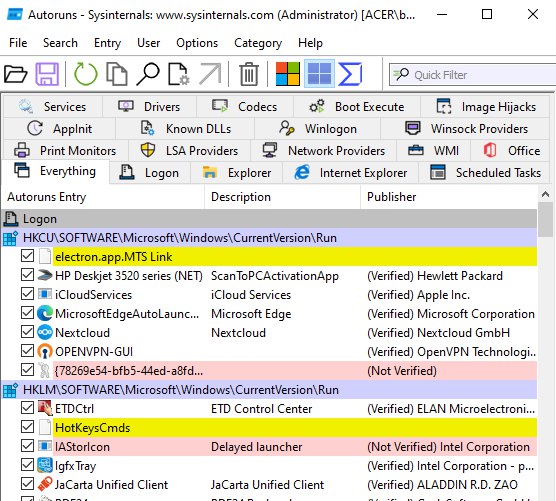Click the MicrosoftEdgeAutoLaunch Edge icon
Screen dimensions: 556x501
click(x=45, y=313)
